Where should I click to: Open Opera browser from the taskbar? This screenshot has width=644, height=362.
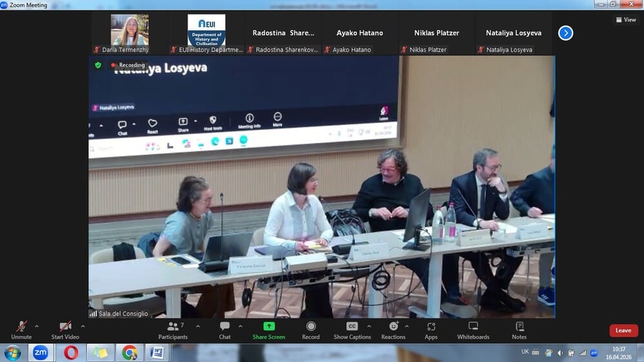71,352
